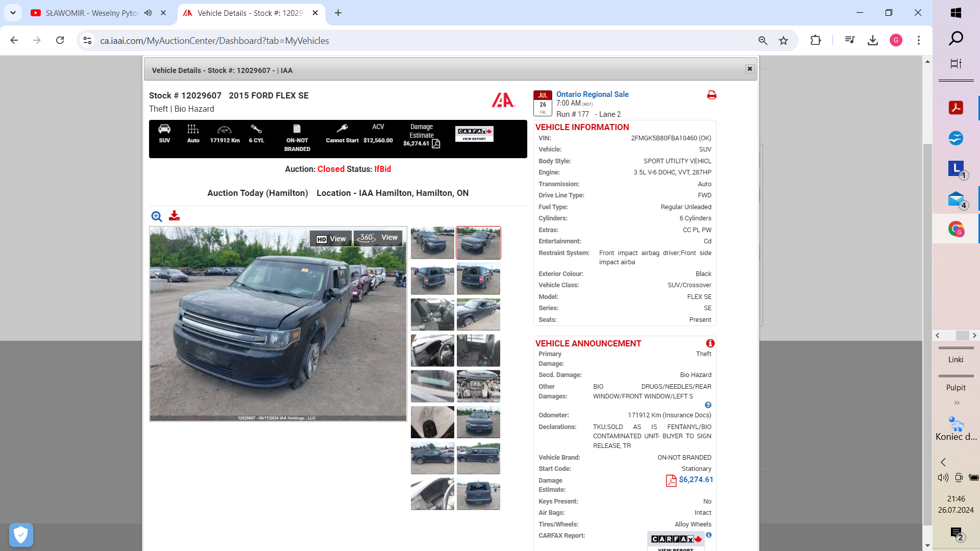Open the Chrome profile avatar
This screenshot has height=551, width=980.
[x=896, y=40]
